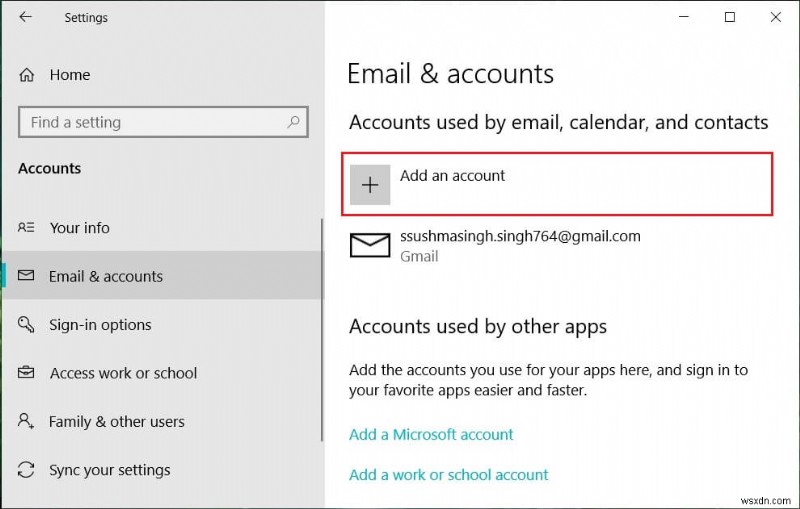Click Add a work or school account link
Screen dimensions: 800x509
(x=448, y=475)
